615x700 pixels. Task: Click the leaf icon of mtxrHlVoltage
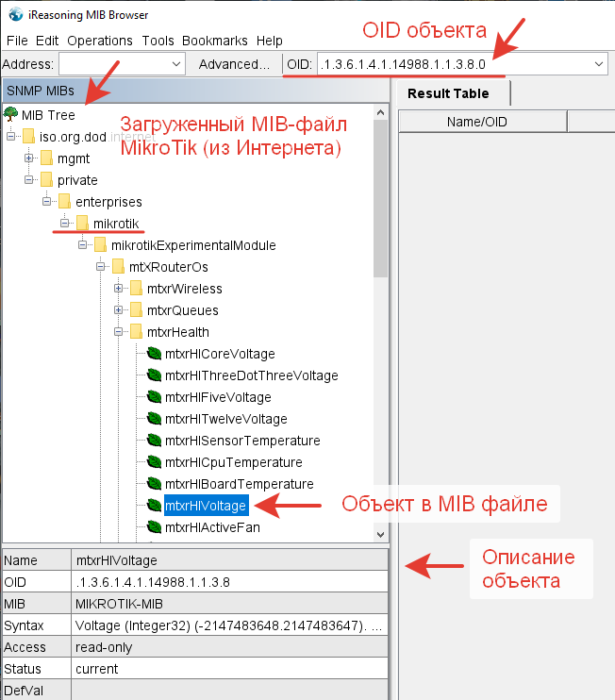click(x=154, y=506)
